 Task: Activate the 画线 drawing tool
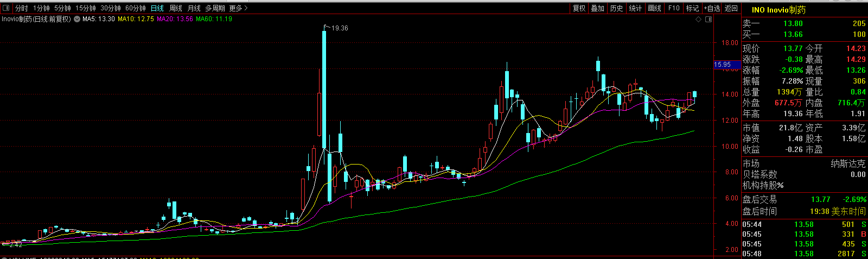pyautogui.click(x=655, y=8)
